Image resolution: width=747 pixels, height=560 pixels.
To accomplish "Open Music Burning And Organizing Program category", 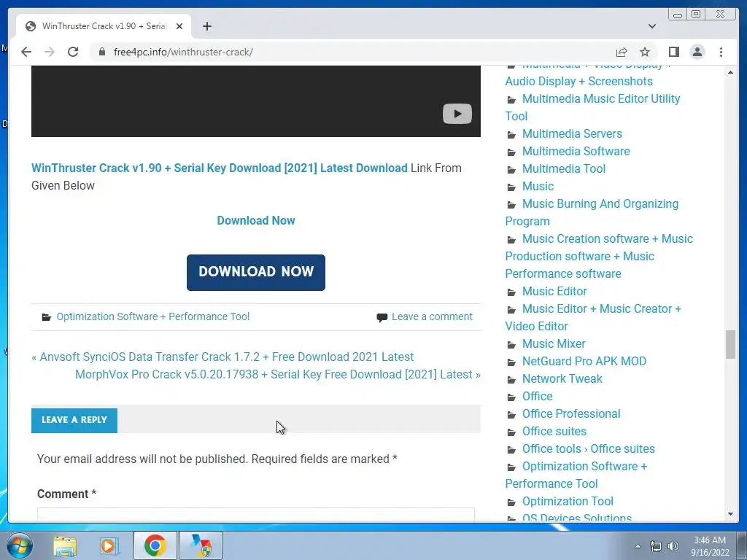I will 592,212.
